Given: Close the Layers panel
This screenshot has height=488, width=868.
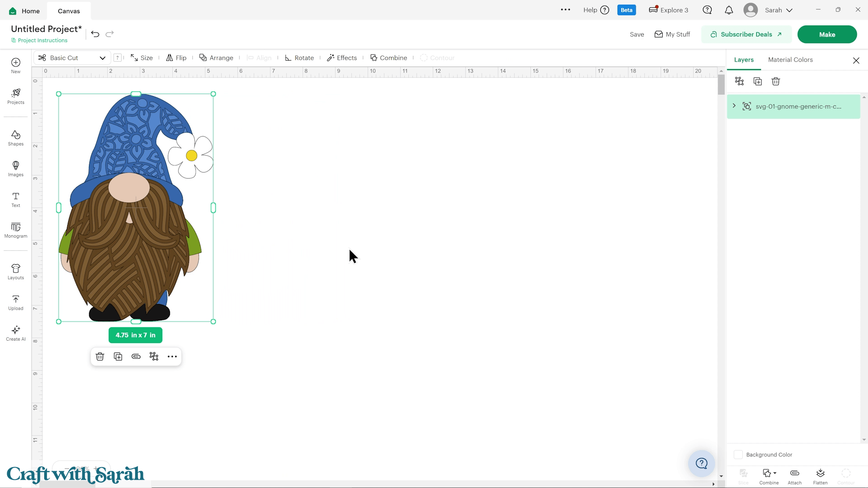Looking at the screenshot, I should (x=856, y=60).
